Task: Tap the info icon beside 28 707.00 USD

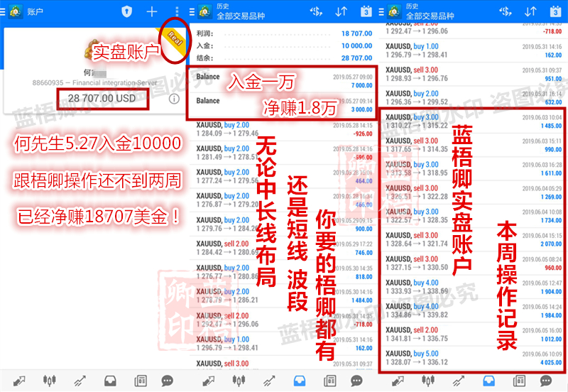Action: (x=174, y=99)
